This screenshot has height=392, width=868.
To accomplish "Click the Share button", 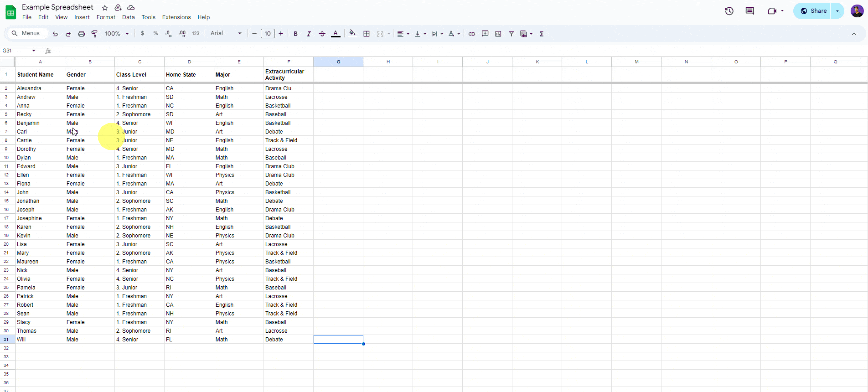I will point(813,11).
